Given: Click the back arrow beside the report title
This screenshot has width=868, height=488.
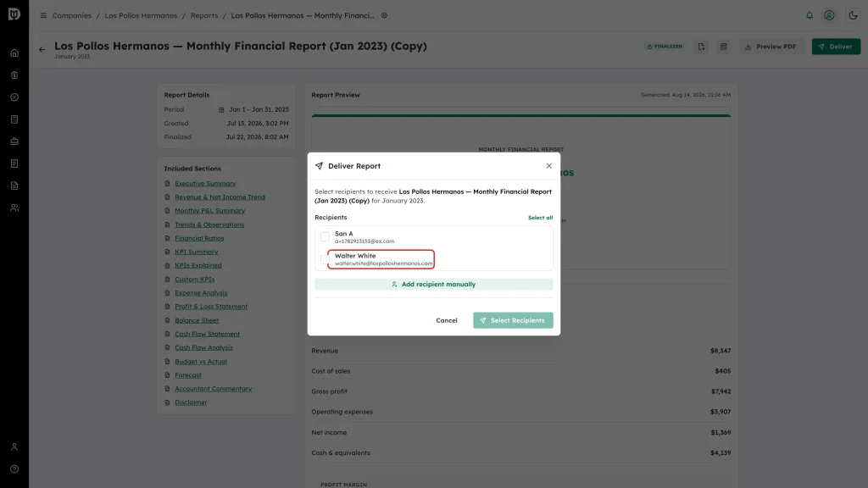Looking at the screenshot, I should tap(42, 50).
